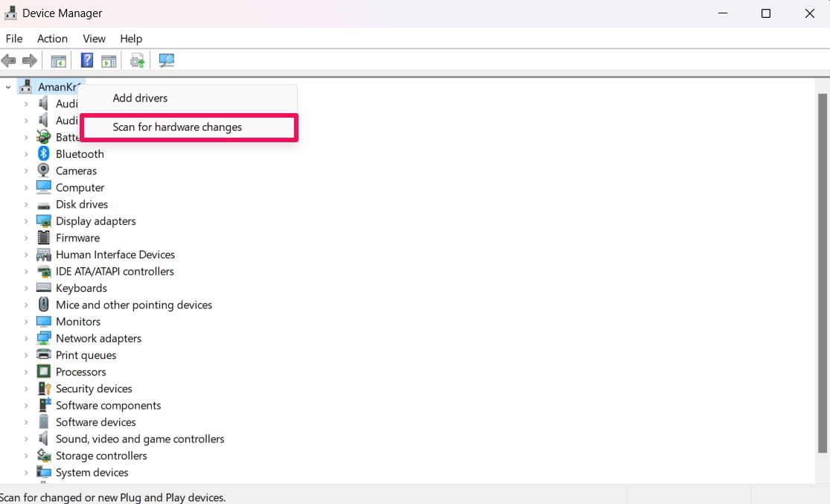Click the Forward arrow in toolbar
830x504 pixels.
tap(30, 60)
